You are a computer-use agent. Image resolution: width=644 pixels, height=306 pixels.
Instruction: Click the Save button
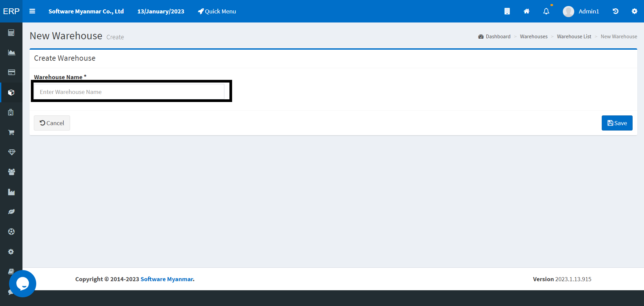pyautogui.click(x=617, y=123)
